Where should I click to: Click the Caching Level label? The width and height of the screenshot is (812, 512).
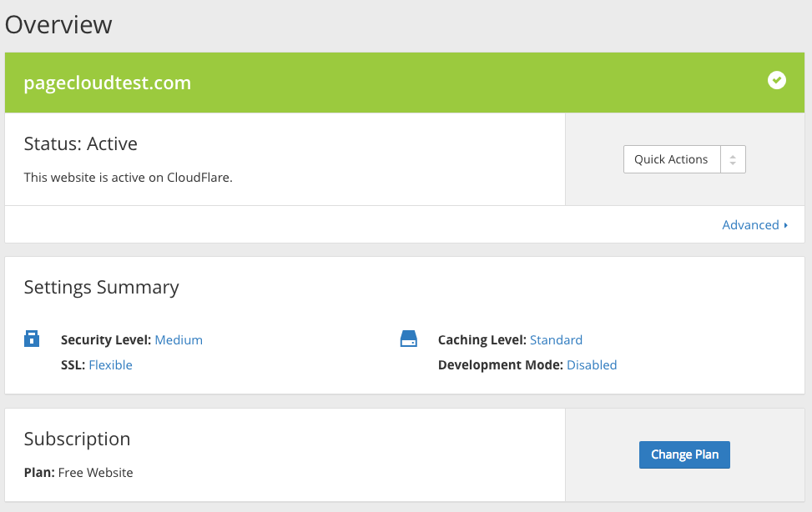click(x=482, y=340)
